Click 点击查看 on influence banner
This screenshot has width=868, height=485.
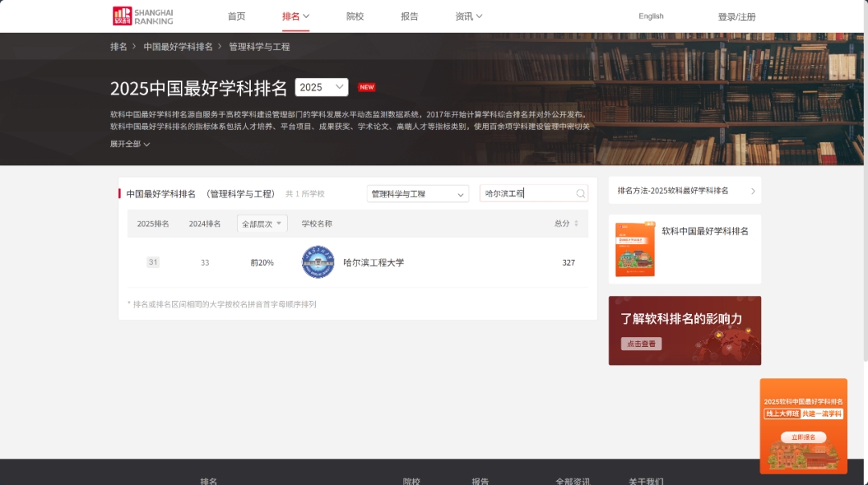point(641,344)
